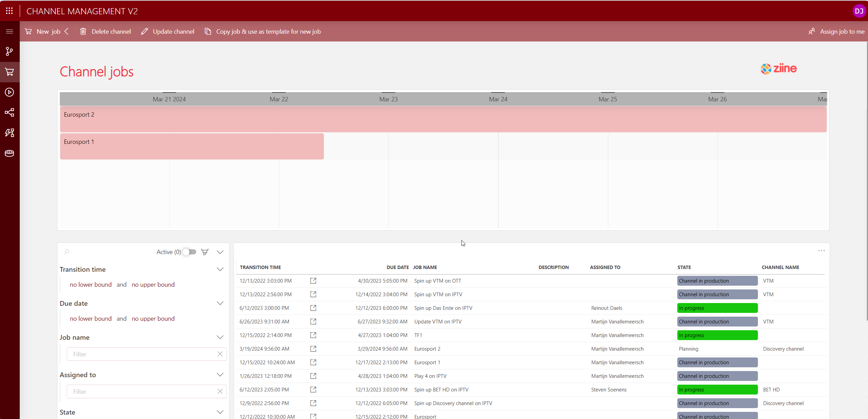Select Reinout Daels assigned-to cell

coord(607,308)
